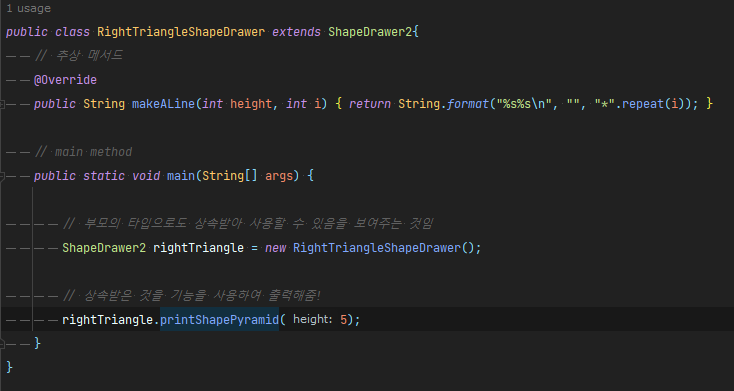
Task: Click the final closing brace of the class
Action: point(9,367)
